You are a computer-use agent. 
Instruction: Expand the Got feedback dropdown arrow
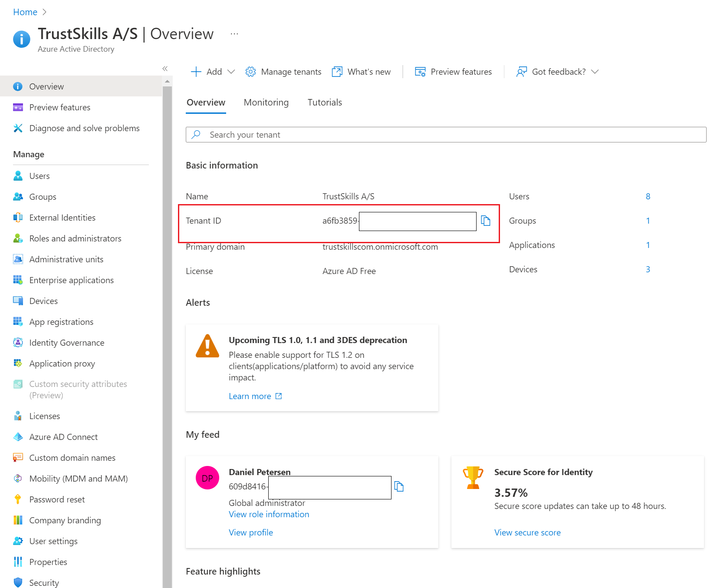595,72
